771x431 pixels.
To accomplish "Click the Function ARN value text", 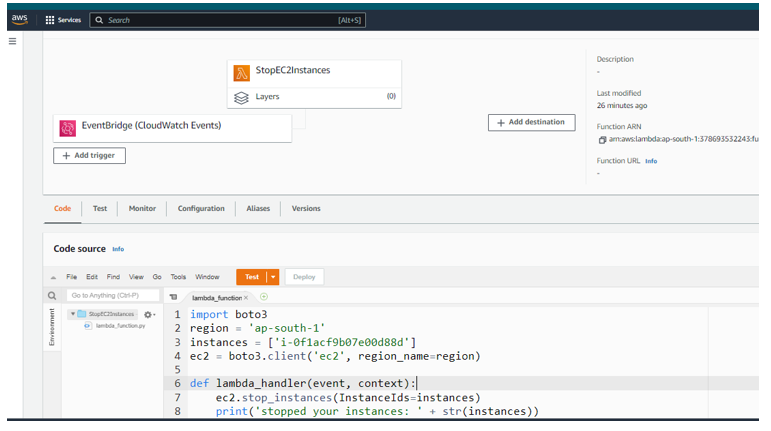I will (x=683, y=140).
